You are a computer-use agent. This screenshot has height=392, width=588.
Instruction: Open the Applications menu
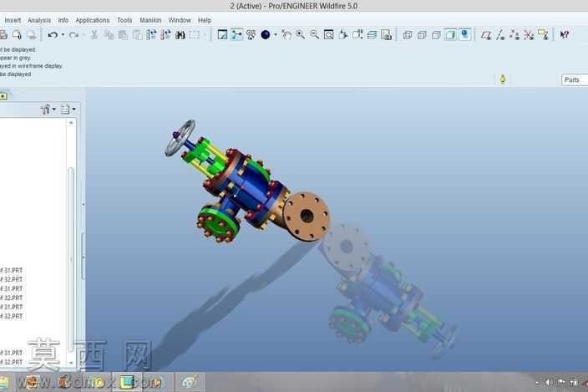click(x=93, y=20)
